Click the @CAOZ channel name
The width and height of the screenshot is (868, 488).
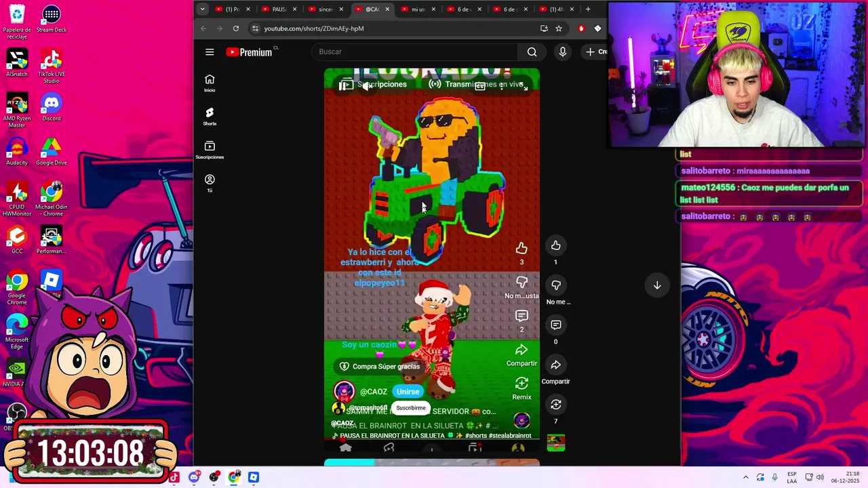tap(374, 392)
